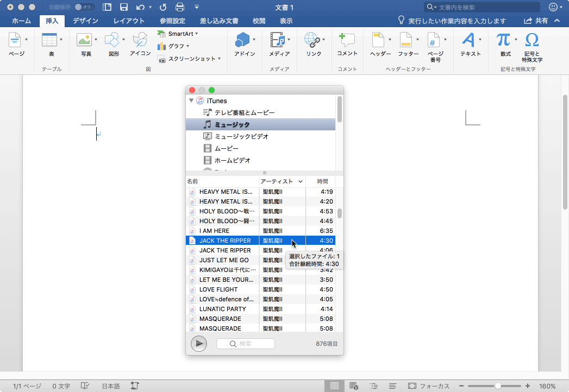Viewport: 569px width, 392px height.
Task: Click Tell me what to do box
Action: (452, 21)
